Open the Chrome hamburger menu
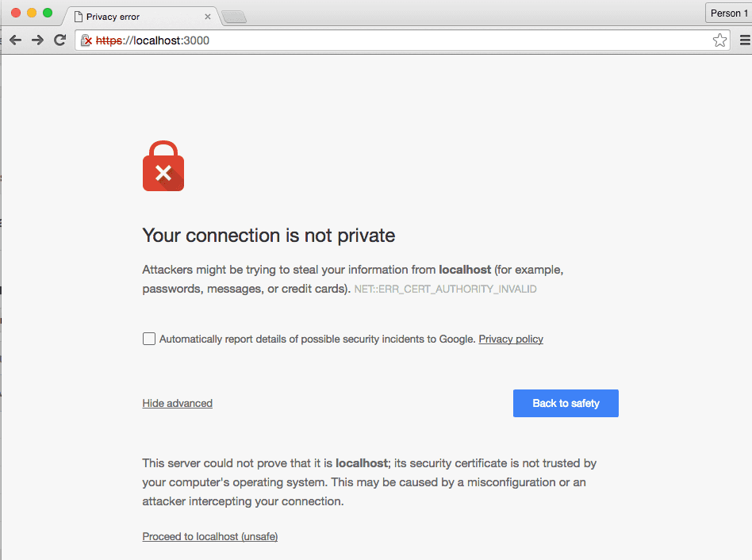 745,40
